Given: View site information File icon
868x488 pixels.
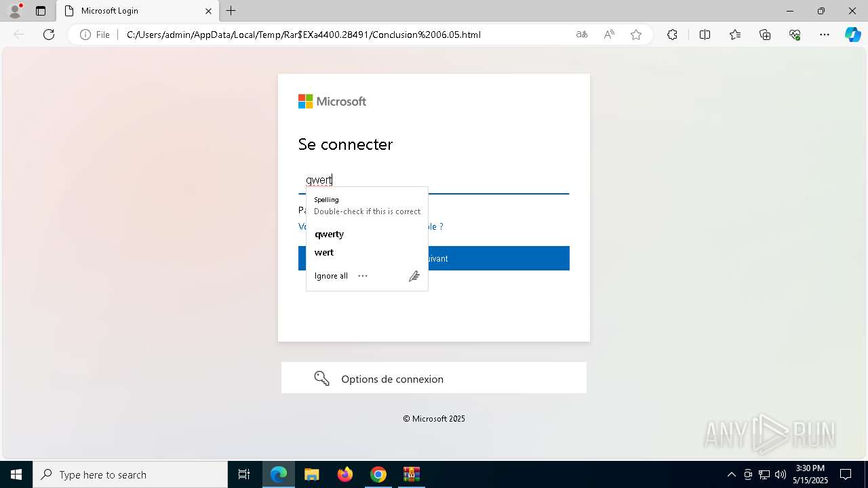Looking at the screenshot, I should 95,35.
